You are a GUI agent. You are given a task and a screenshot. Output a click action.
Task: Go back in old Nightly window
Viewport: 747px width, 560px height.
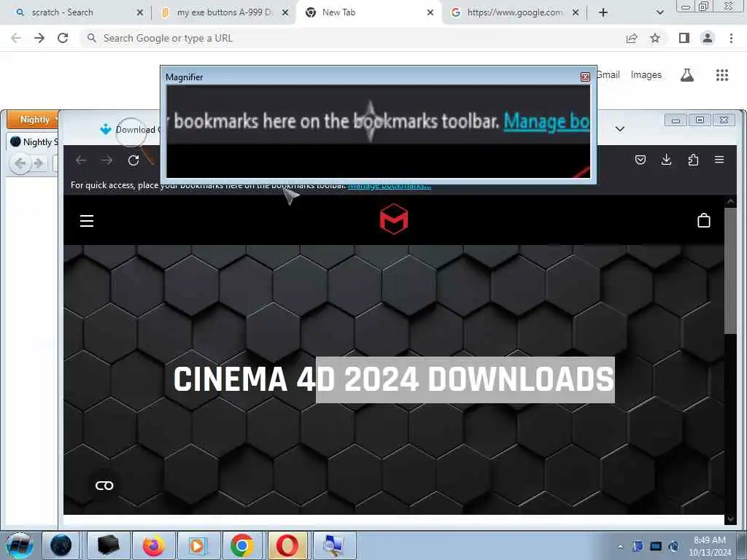click(20, 164)
